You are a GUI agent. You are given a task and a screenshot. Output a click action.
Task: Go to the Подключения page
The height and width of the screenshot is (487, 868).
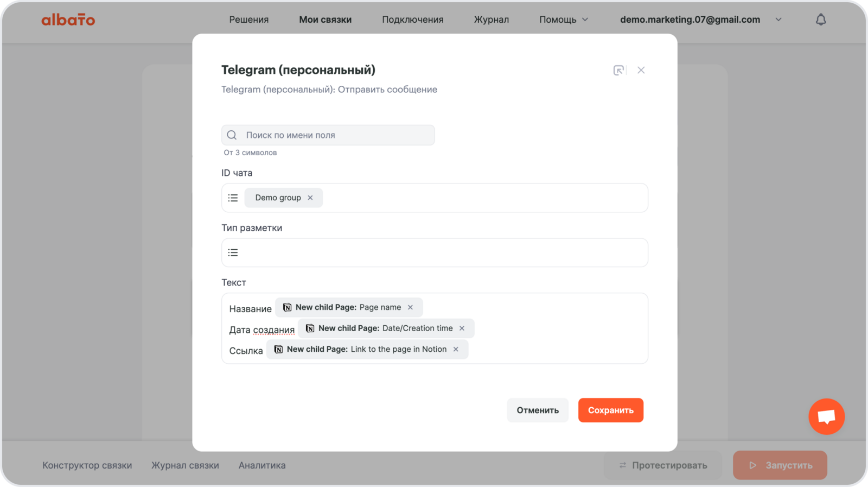pos(413,20)
